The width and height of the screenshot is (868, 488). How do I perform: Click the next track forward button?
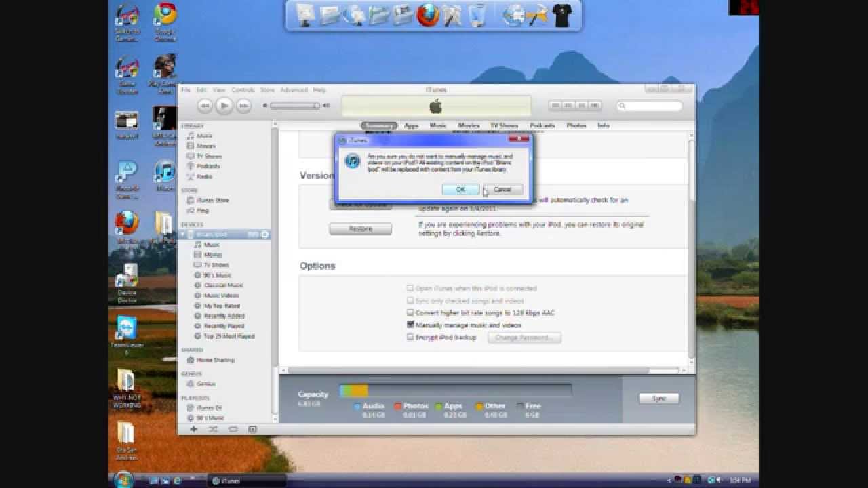243,106
